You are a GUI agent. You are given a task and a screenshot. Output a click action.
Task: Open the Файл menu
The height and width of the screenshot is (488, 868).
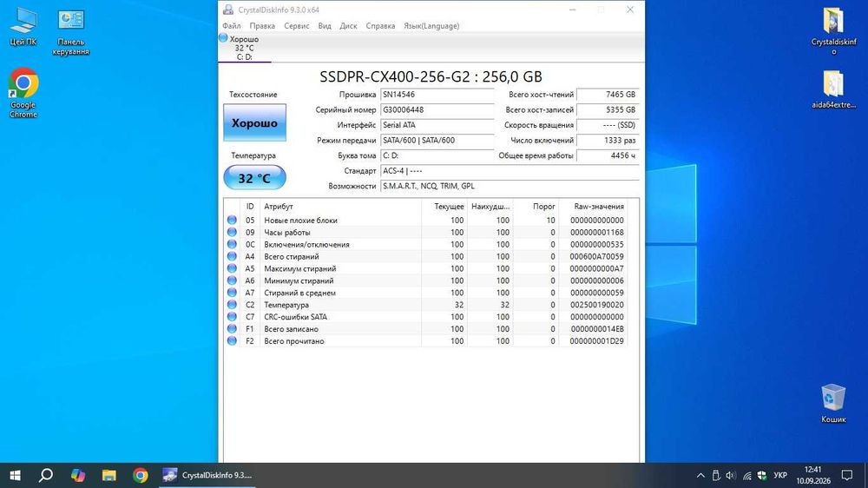232,25
